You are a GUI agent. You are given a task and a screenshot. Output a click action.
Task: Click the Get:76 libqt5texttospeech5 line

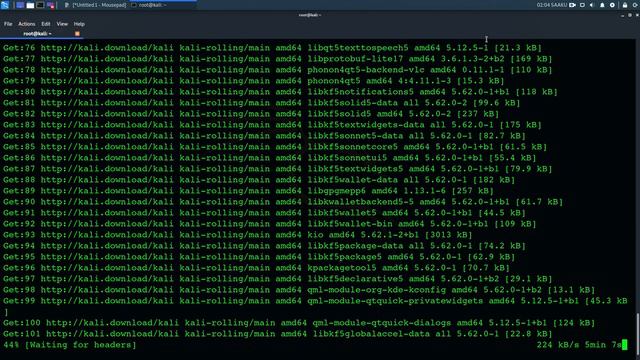pyautogui.click(x=272, y=48)
